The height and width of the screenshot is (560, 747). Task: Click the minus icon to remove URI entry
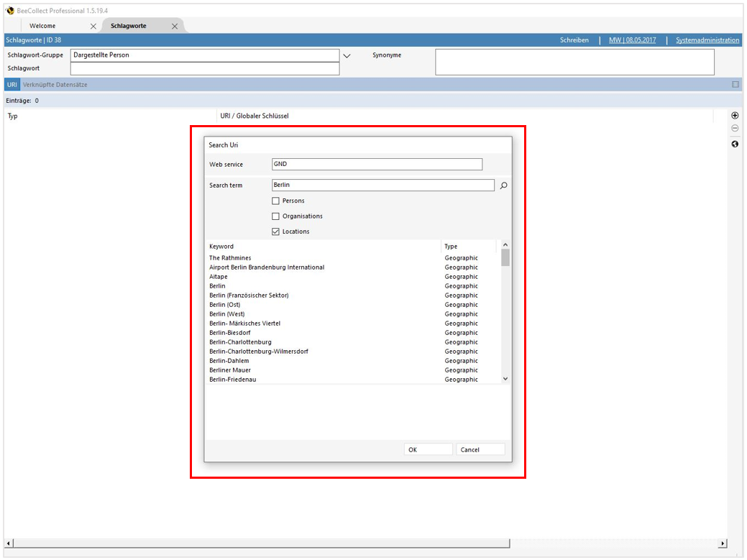735,129
